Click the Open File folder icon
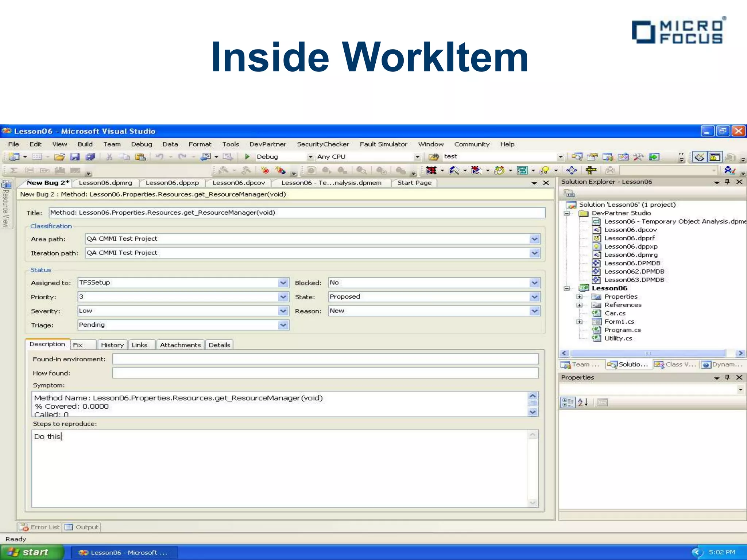 tap(59, 157)
